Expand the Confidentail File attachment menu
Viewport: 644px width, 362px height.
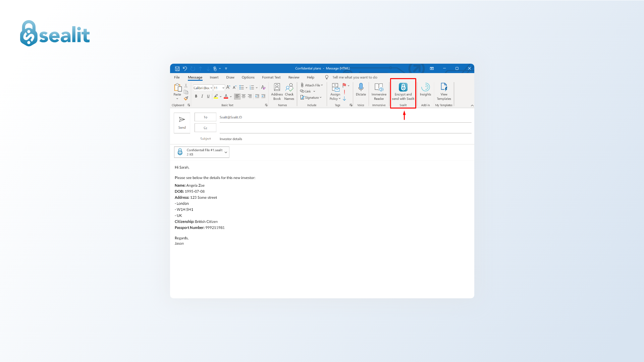click(x=226, y=152)
